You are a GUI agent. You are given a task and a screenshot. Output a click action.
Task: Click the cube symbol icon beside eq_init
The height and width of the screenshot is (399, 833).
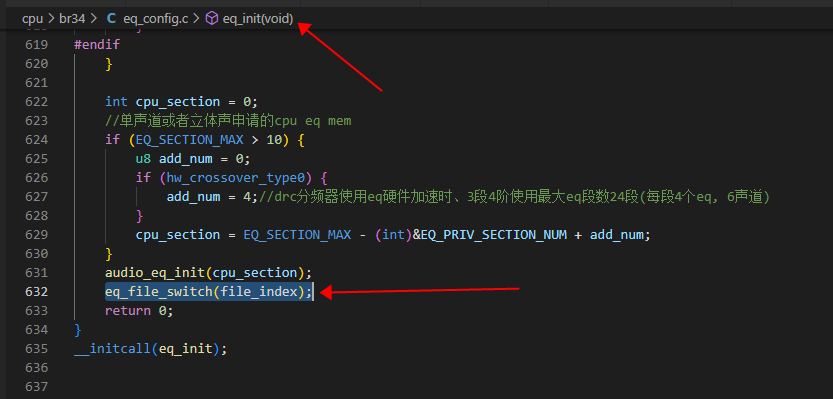click(x=212, y=19)
